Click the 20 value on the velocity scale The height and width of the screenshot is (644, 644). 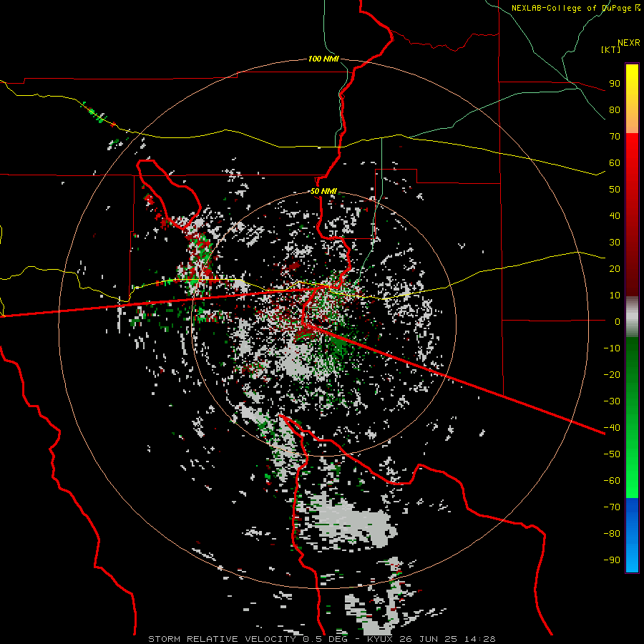tap(615, 269)
